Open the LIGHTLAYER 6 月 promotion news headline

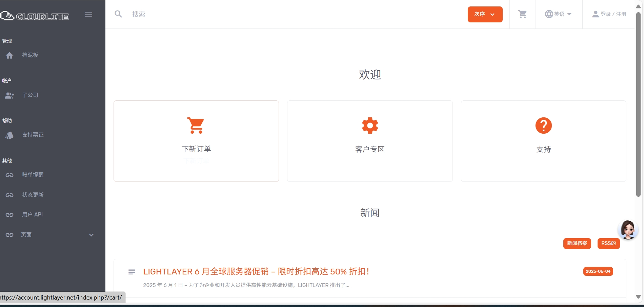[256, 272]
